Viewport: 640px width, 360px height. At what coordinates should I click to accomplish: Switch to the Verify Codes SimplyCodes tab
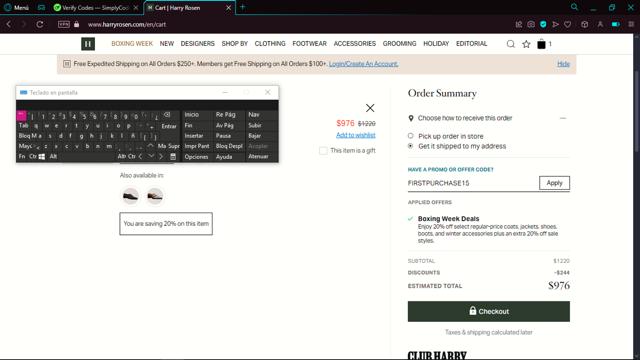tap(95, 8)
